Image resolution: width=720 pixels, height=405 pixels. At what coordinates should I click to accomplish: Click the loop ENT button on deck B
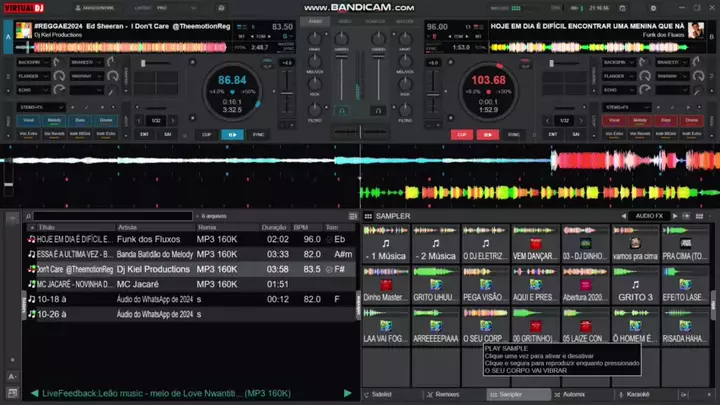pos(553,135)
